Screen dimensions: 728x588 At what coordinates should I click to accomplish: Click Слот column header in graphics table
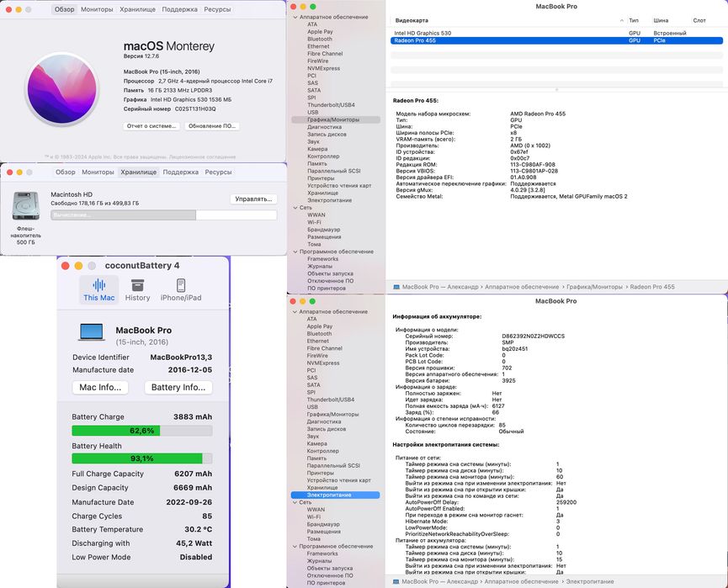pos(699,20)
